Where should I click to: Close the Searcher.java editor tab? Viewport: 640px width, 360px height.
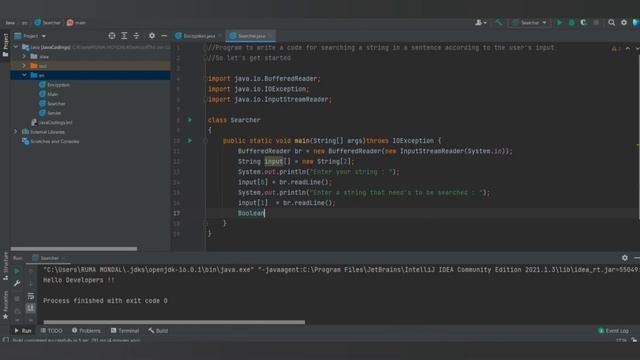pyautogui.click(x=271, y=36)
